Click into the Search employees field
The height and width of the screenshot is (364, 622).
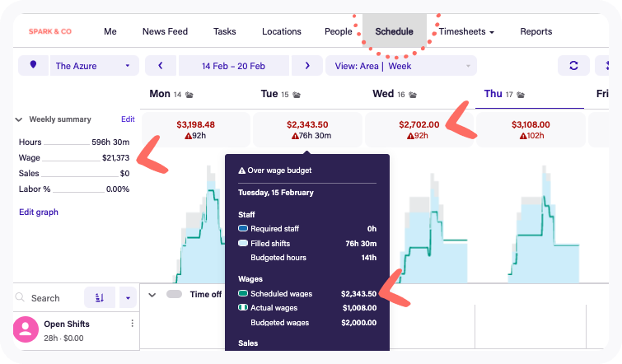(49, 298)
